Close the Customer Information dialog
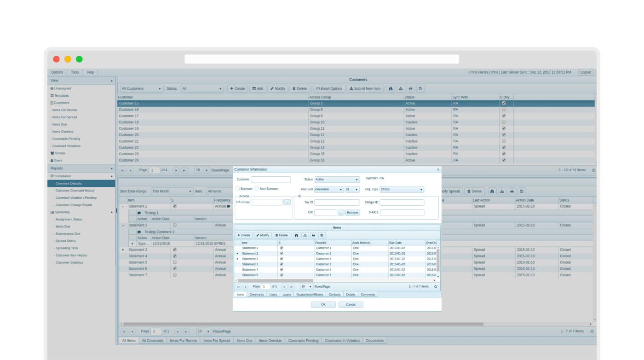The image size is (644, 360). [437, 169]
